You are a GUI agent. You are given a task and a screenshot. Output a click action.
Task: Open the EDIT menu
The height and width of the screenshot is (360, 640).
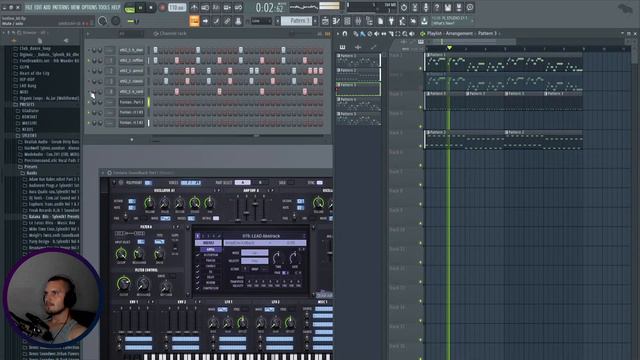pos(39,7)
